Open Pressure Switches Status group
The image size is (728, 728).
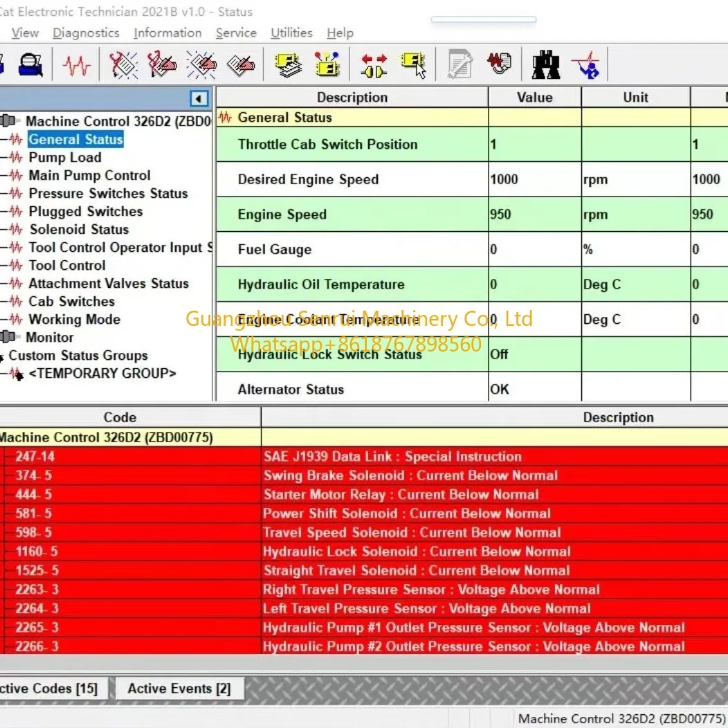tap(108, 194)
